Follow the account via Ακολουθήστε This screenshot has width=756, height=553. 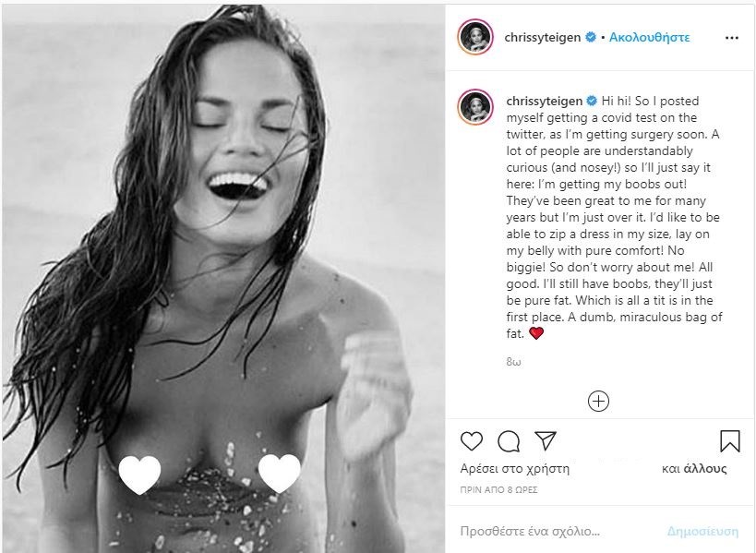[x=649, y=38]
